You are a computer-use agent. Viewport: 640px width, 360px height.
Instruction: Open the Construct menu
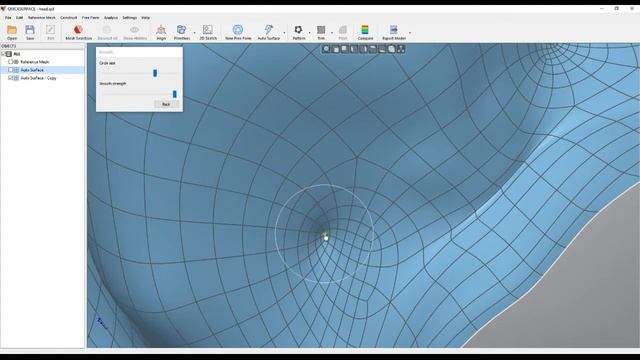pos(69,18)
